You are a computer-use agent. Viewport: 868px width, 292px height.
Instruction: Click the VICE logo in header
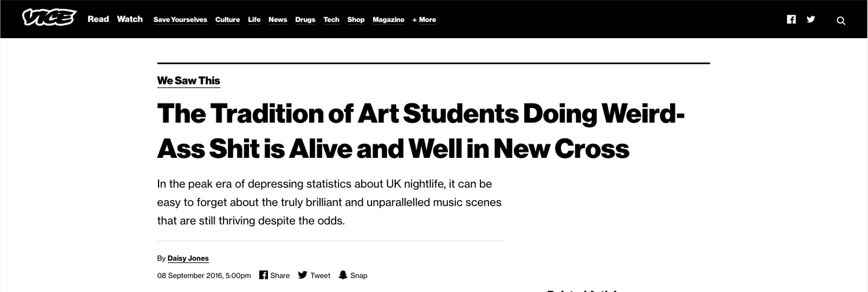[49, 19]
